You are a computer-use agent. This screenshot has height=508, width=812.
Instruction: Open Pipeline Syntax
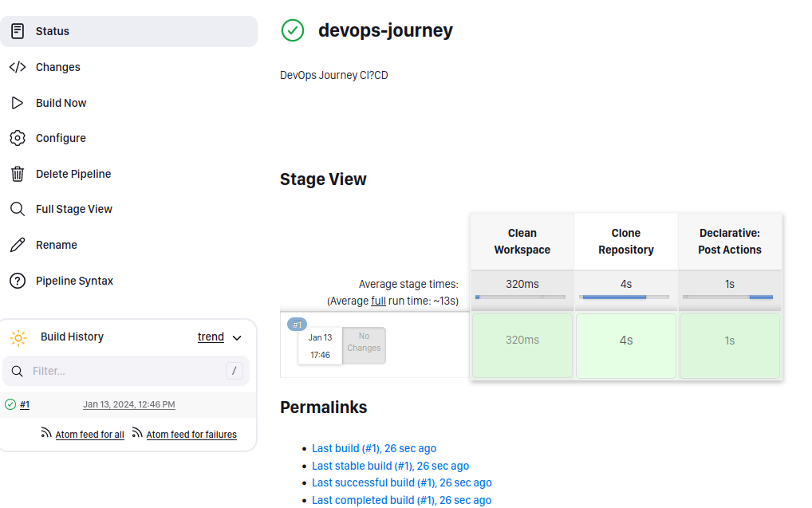coord(74,280)
